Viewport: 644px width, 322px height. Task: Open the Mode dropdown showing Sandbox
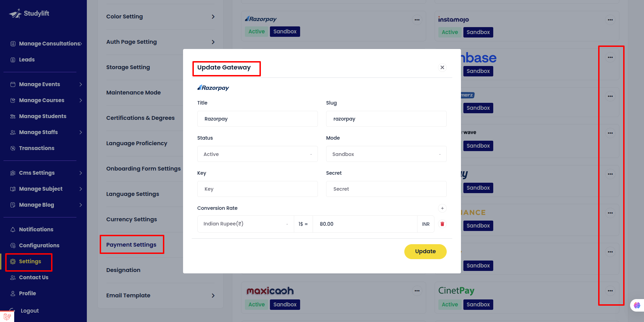(386, 154)
